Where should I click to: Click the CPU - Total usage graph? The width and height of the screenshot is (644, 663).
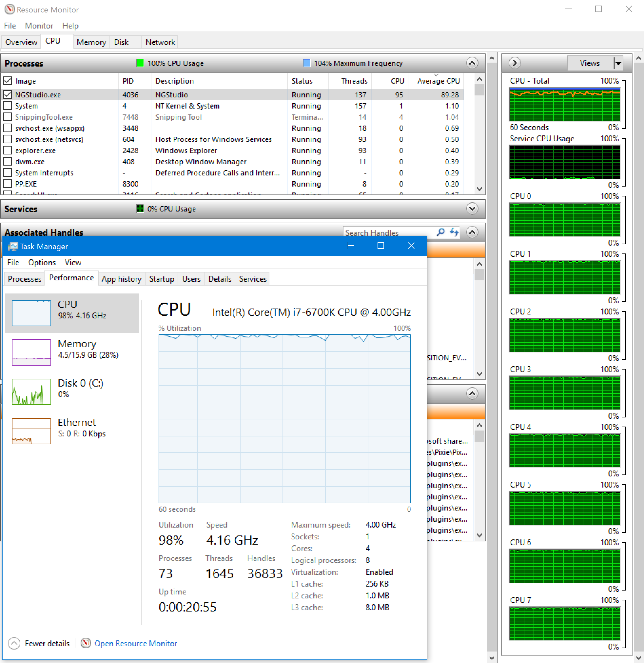(x=564, y=104)
